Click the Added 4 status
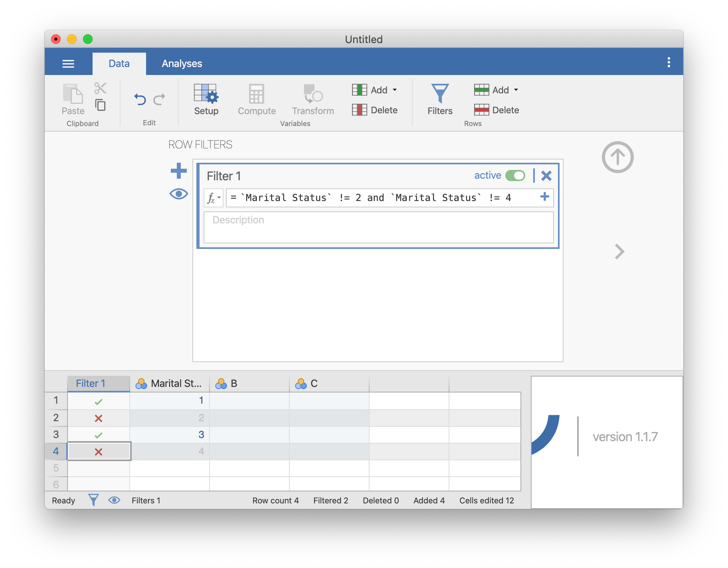Image resolution: width=728 pixels, height=568 pixels. tap(429, 501)
